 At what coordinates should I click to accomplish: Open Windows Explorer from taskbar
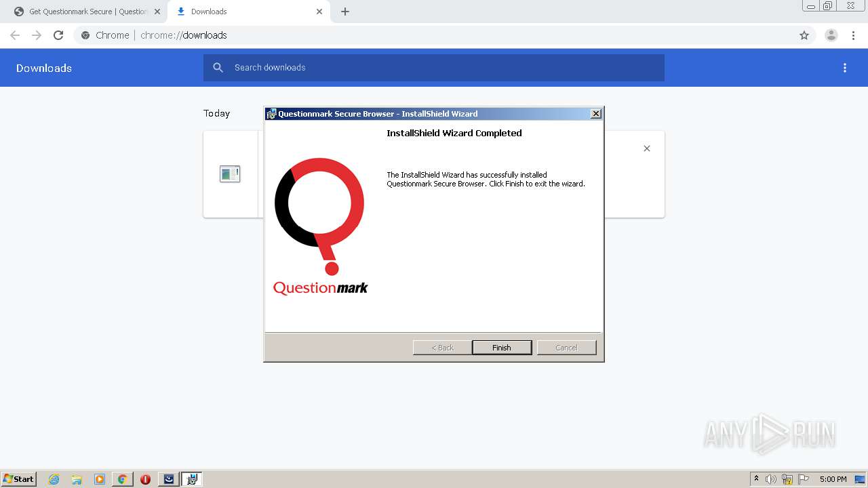click(77, 479)
